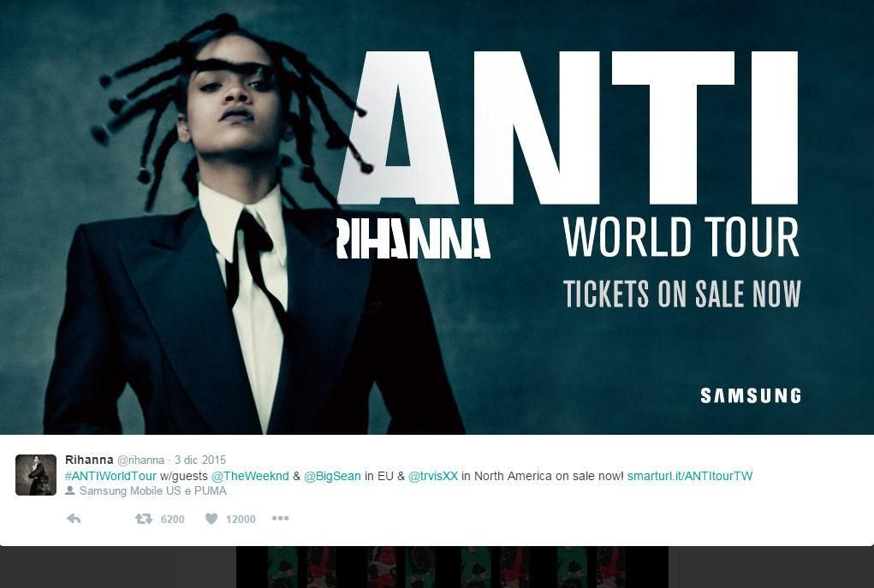Open the tweet's 3 dic 2015 timestamp
This screenshot has width=874, height=588.
(201, 460)
